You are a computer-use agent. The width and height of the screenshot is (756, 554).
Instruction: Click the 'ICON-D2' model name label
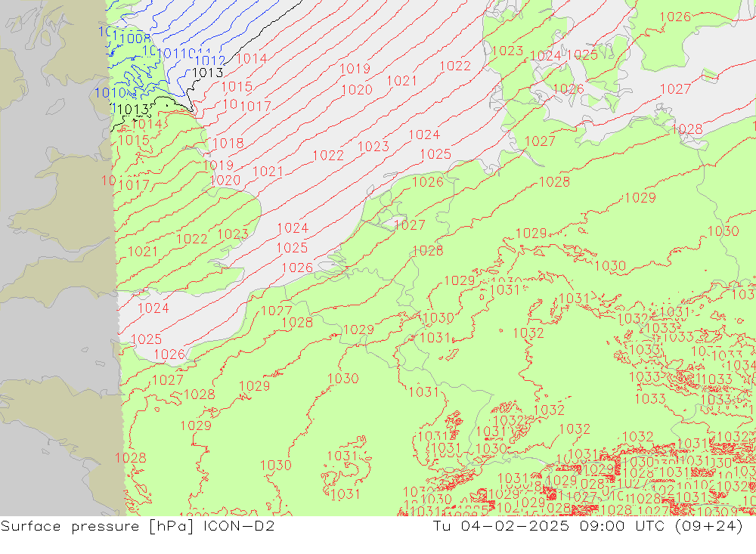pyautogui.click(x=239, y=525)
